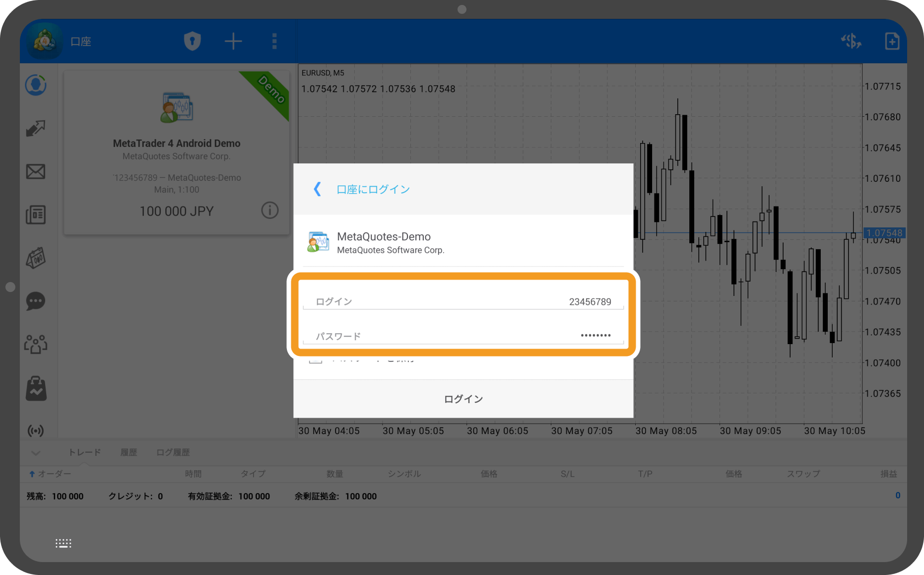Switch to the ログ履歴 tab
This screenshot has height=575, width=924.
[x=173, y=452]
